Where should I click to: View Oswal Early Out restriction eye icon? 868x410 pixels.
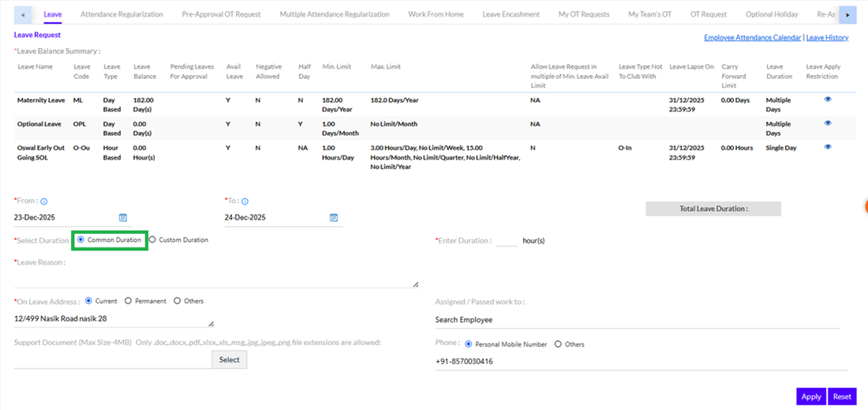tap(828, 147)
